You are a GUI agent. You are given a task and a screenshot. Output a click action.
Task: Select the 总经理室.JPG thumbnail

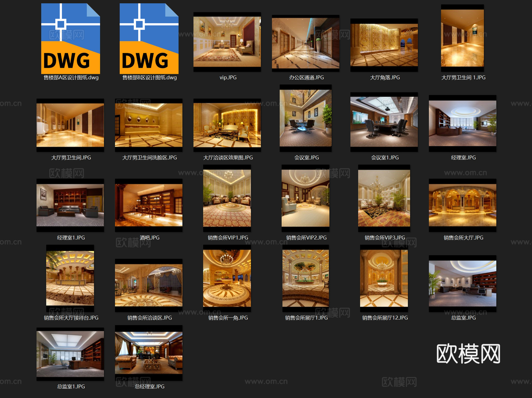[x=149, y=353]
